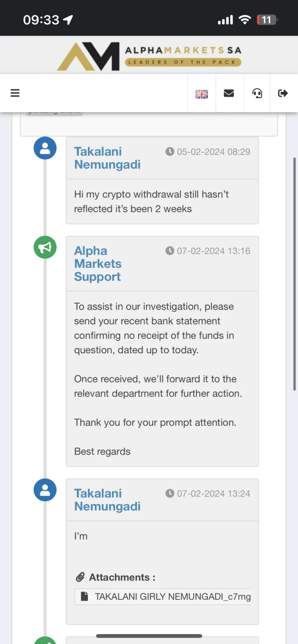This screenshot has width=298, height=644.
Task: Click the UK flag language selector
Action: tap(202, 94)
